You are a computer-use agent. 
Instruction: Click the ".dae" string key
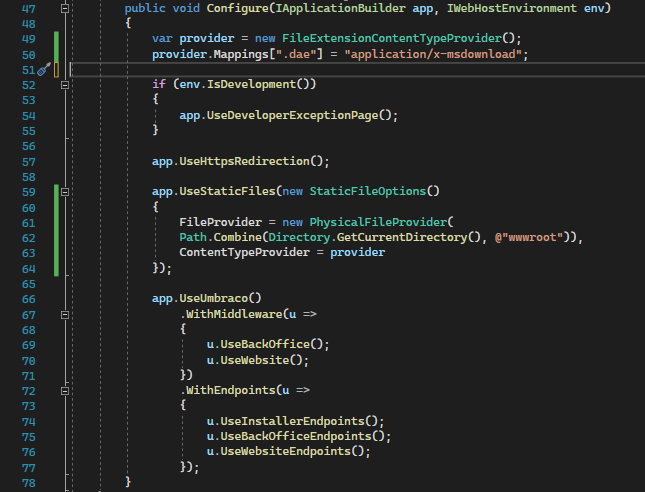click(296, 54)
